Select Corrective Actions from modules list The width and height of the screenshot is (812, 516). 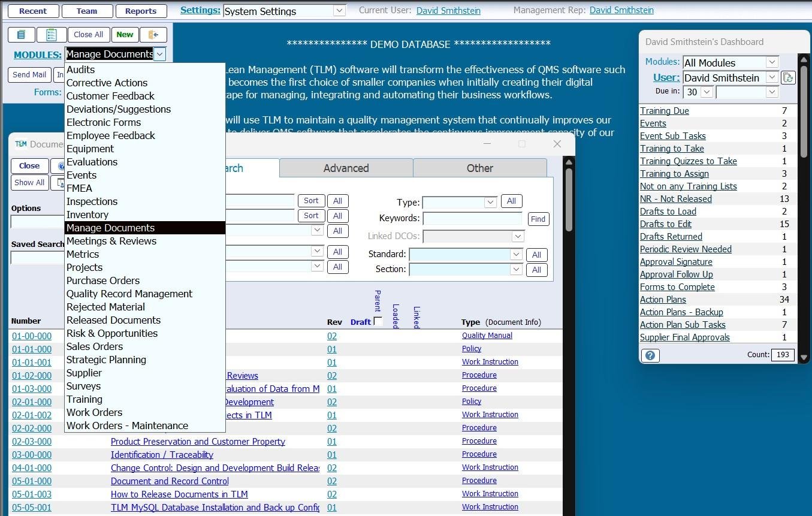pyautogui.click(x=107, y=83)
